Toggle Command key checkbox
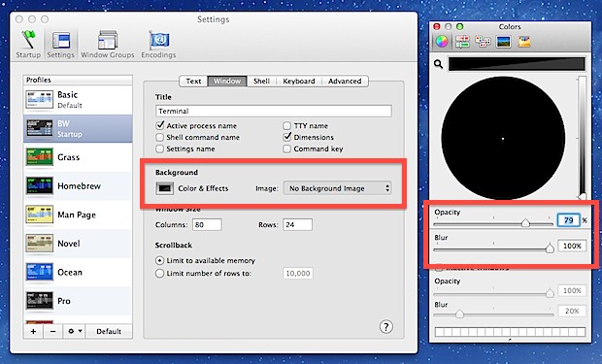 tap(287, 149)
